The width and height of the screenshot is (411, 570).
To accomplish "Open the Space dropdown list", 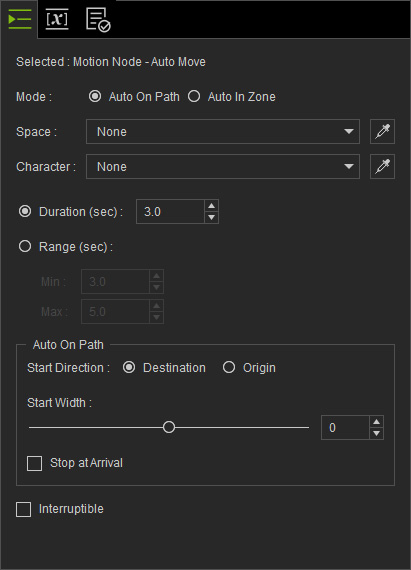I will (x=223, y=131).
